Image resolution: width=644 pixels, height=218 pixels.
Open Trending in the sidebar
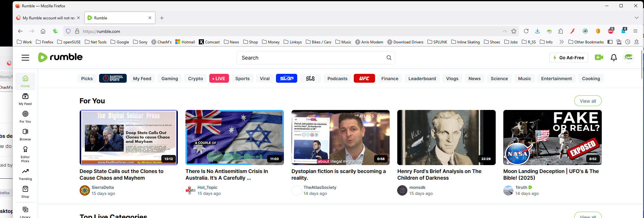(x=25, y=174)
